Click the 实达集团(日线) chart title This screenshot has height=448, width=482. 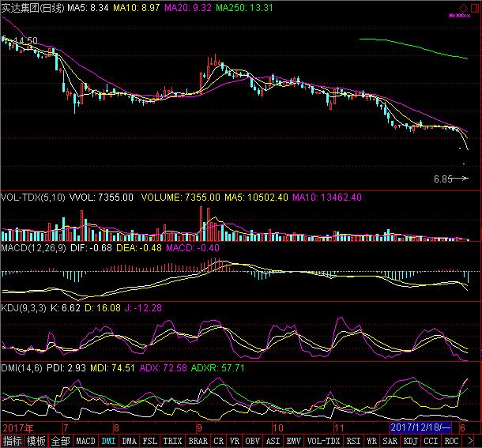[32, 8]
